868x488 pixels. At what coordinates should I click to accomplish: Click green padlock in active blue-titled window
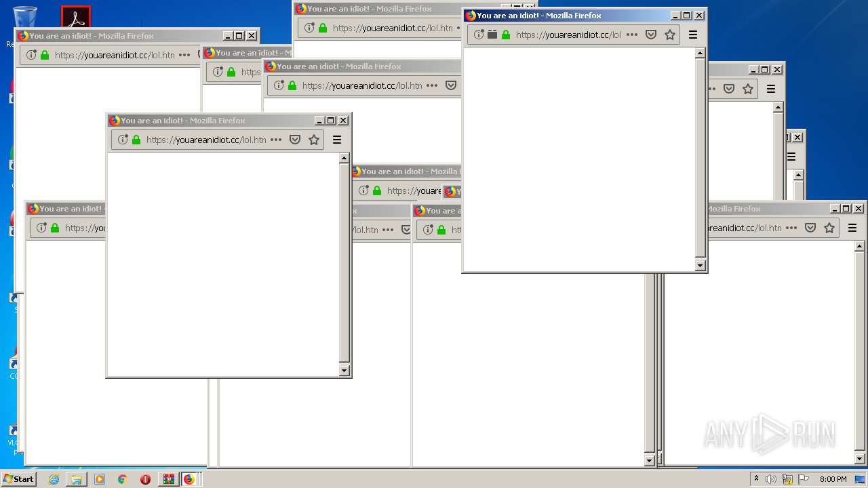505,35
